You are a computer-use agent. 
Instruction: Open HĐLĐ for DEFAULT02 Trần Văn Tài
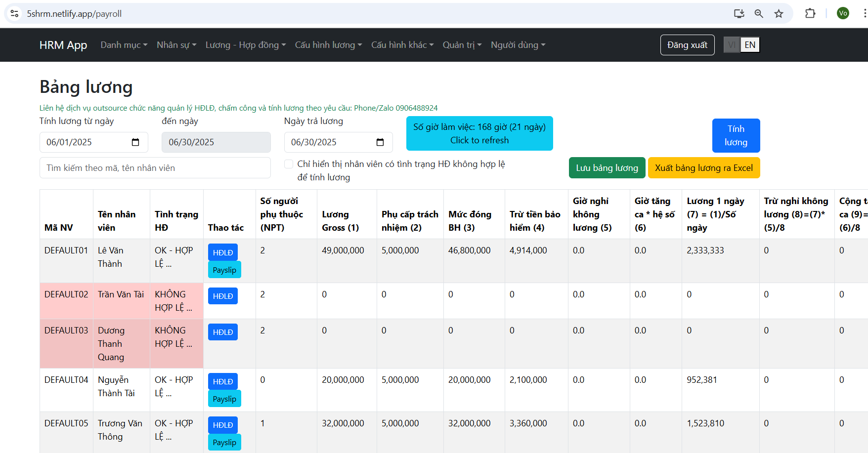coord(223,296)
